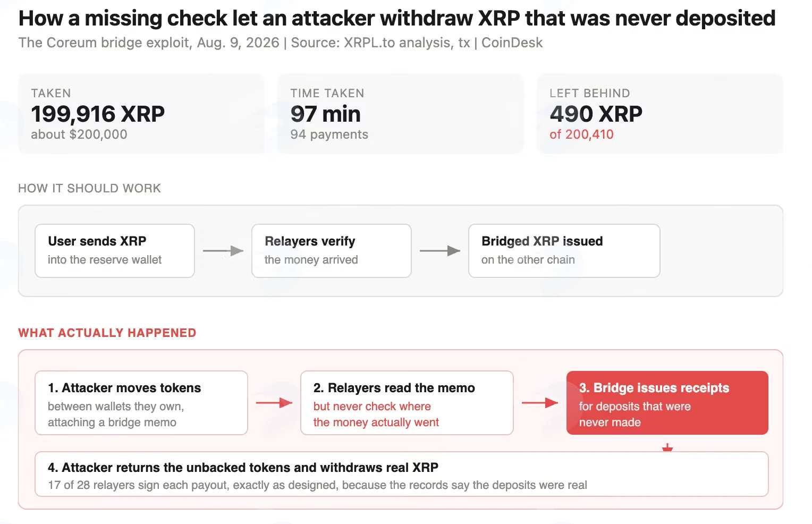Select the LEFT BEHIND 490 XRP card
812x524 pixels.
[660, 114]
